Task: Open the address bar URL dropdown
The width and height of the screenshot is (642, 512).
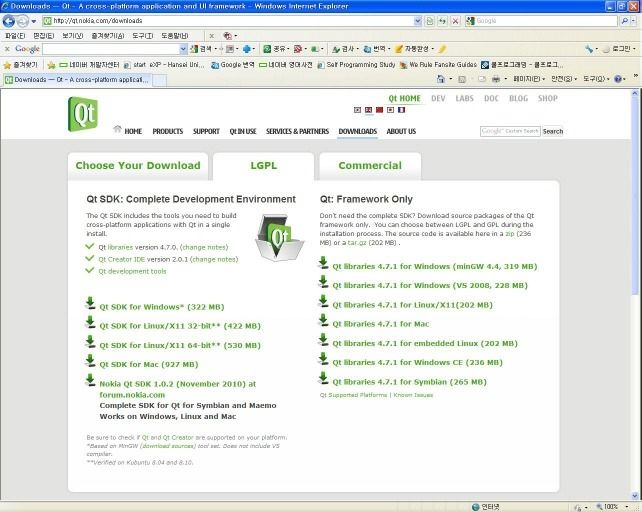Action: coord(418,21)
